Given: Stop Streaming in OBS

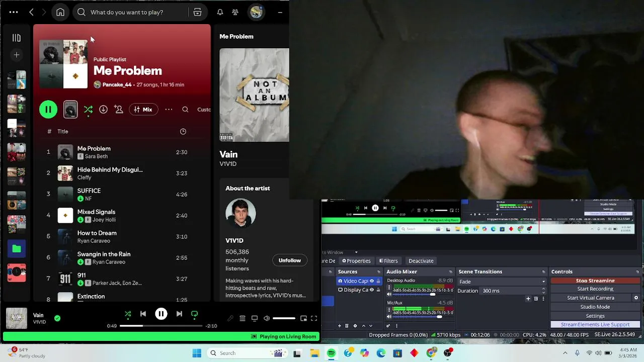Looking at the screenshot, I should tap(595, 281).
